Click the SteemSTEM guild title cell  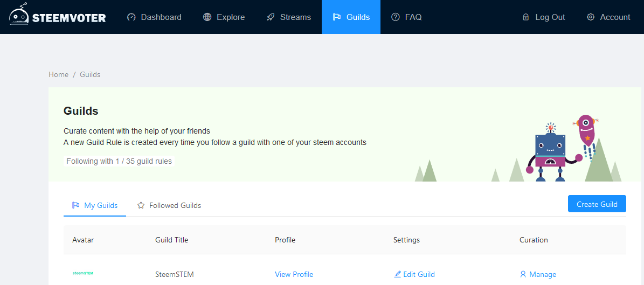coord(175,274)
